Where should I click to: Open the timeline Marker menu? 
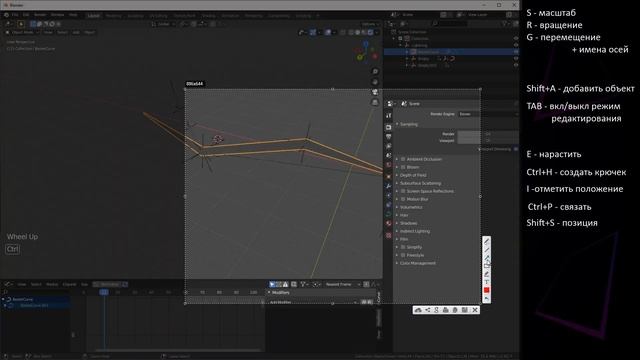coord(52,284)
